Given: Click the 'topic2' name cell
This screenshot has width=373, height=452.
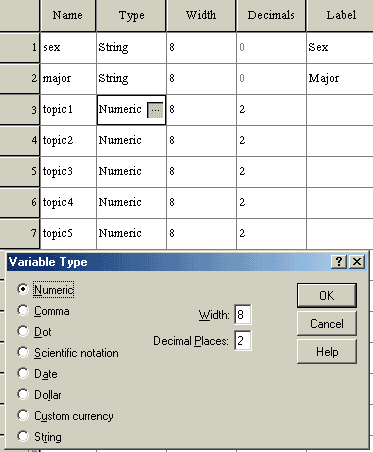Looking at the screenshot, I should tap(68, 140).
